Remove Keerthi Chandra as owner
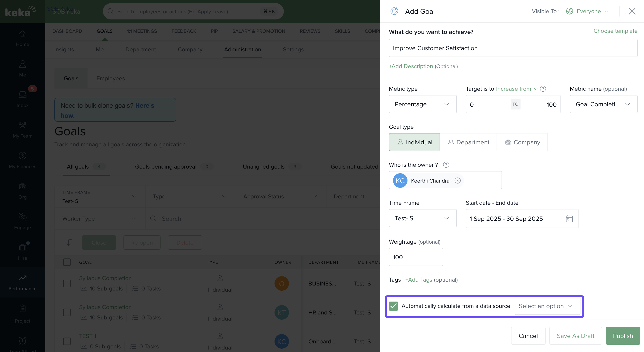The height and width of the screenshot is (352, 644). tap(457, 181)
